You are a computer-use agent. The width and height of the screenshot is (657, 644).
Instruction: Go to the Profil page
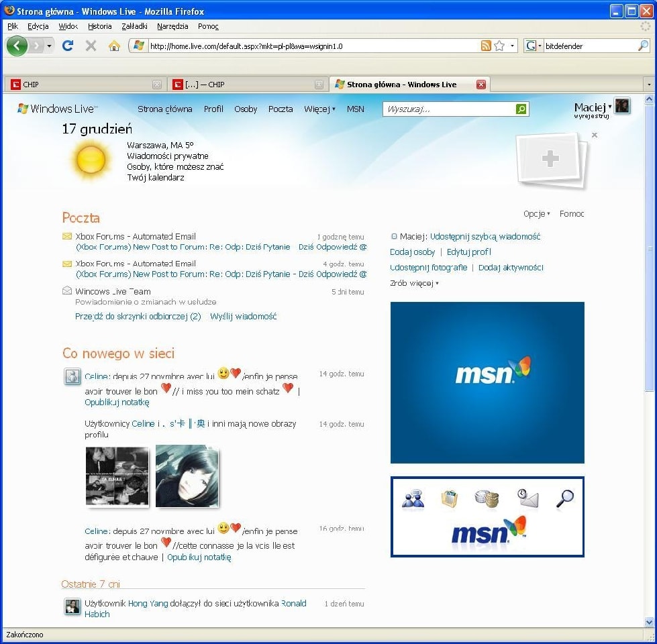tap(213, 109)
